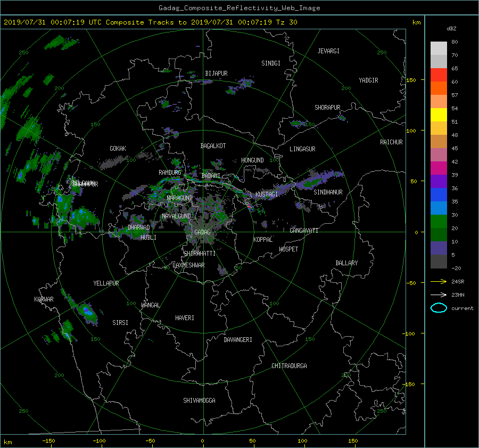Click the BADAMI label
This screenshot has width=479, height=448.
pyautogui.click(x=211, y=176)
